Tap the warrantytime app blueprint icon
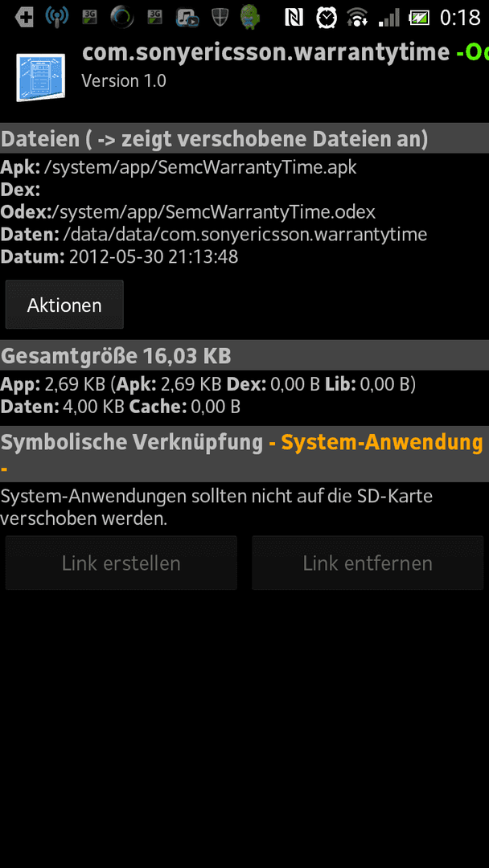The width and height of the screenshot is (489, 868). [x=40, y=76]
